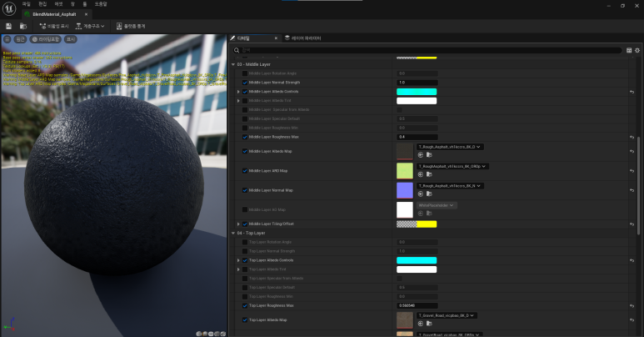Click the details property matrix grid icon
The height and width of the screenshot is (337, 644).
click(x=629, y=50)
